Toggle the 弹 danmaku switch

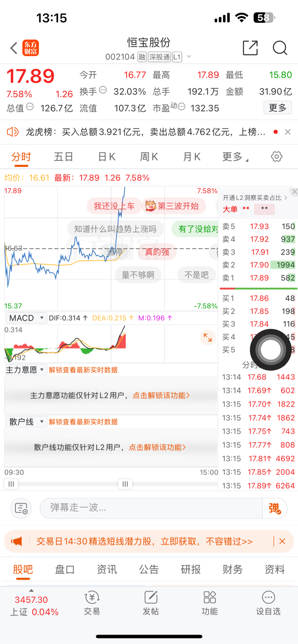275,508
